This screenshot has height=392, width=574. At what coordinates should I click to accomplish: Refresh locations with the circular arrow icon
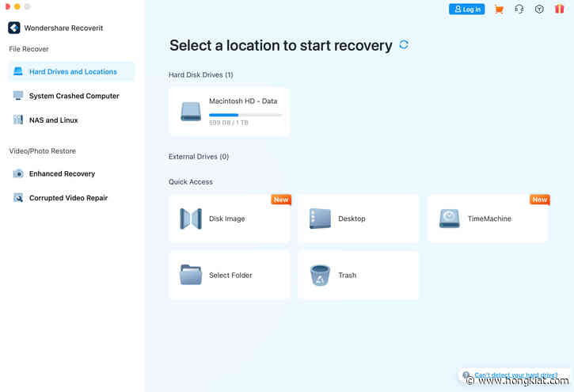point(404,44)
